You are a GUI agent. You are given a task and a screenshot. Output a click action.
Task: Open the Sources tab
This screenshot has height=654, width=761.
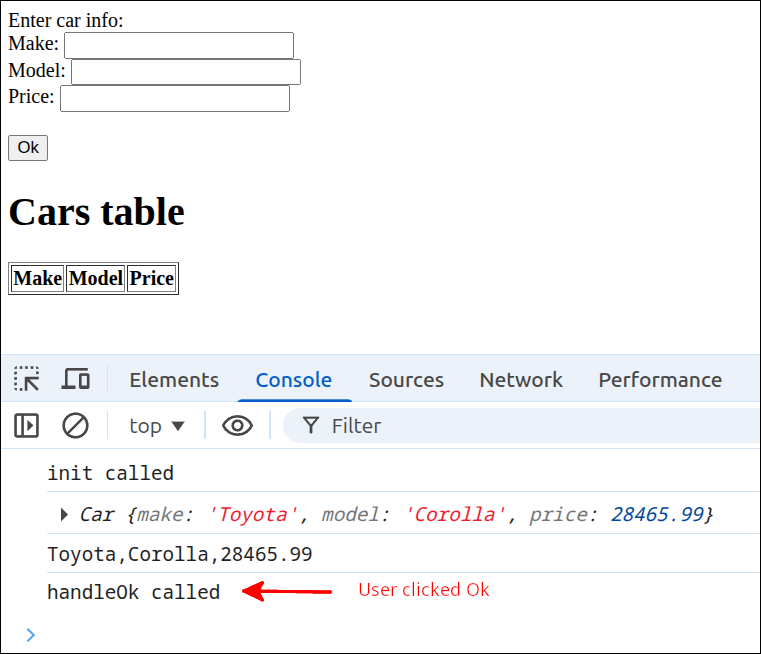[406, 380]
